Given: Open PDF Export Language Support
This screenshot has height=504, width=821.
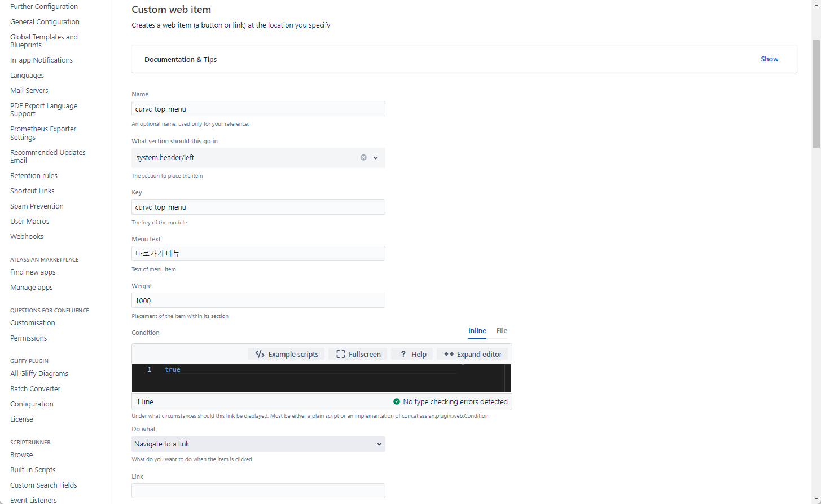Looking at the screenshot, I should pos(44,109).
